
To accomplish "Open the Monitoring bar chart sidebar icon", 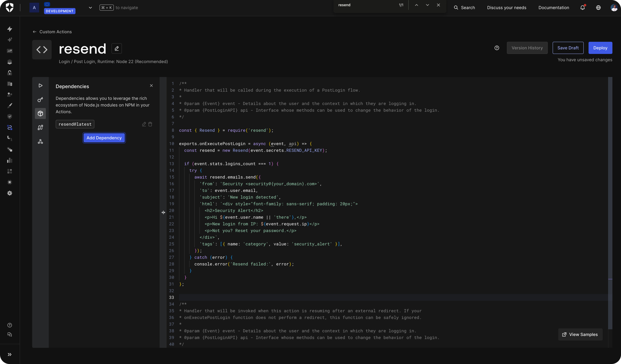I will coord(10,160).
